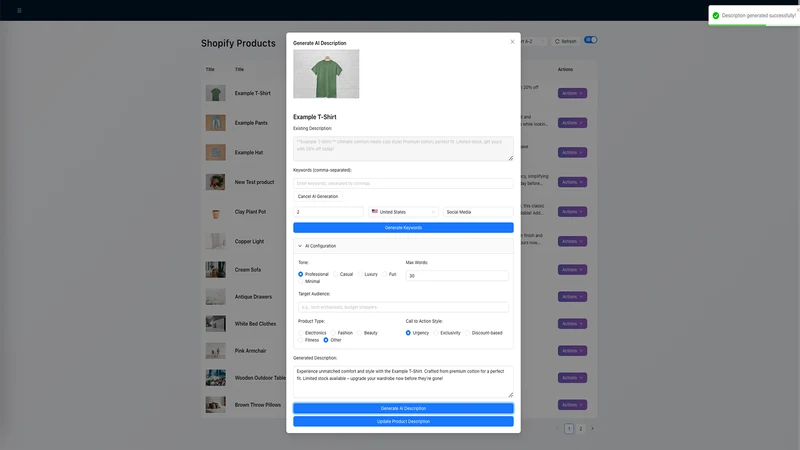Open Actions dropdown for Antique Drawers
This screenshot has width=800, height=450.
(572, 296)
